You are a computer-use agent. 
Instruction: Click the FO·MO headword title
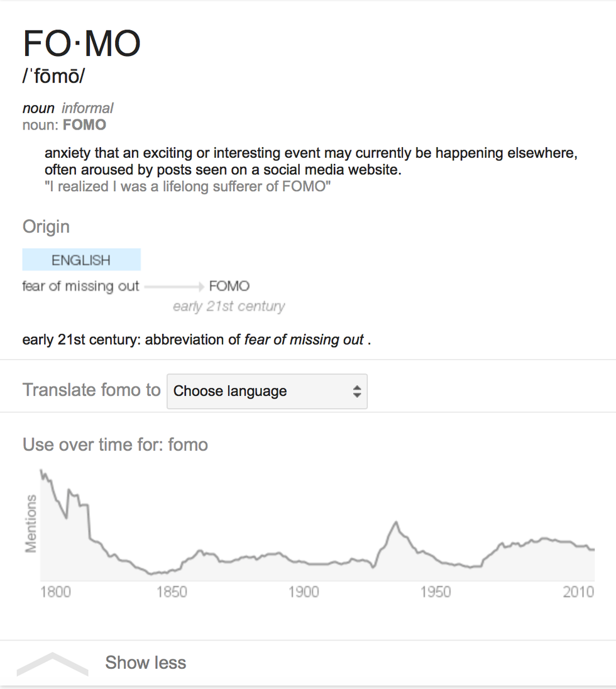pos(82,43)
